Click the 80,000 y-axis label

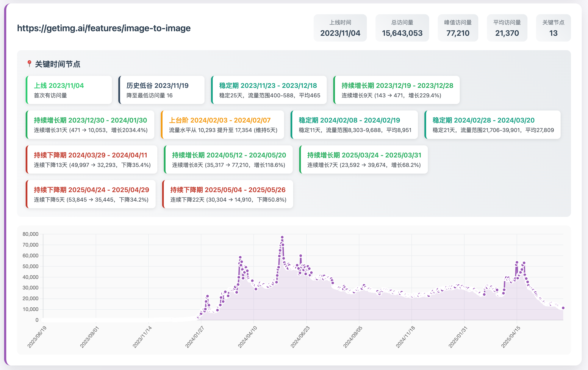coord(31,234)
